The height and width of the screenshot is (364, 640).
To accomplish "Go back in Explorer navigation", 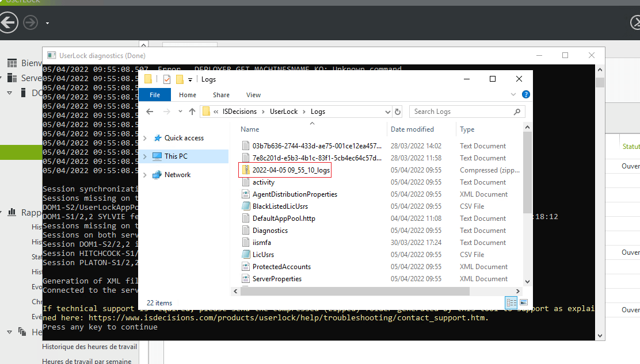I will point(150,112).
